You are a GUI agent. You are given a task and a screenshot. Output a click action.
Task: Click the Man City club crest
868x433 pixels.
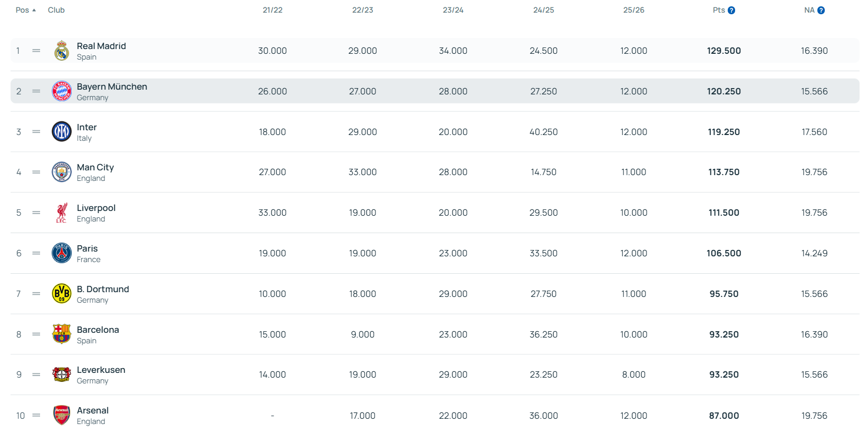point(62,172)
